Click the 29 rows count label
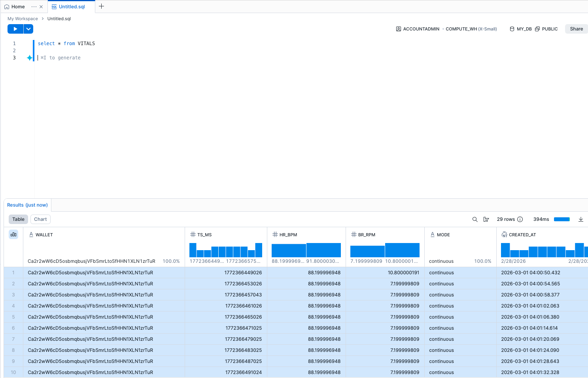 [506, 219]
